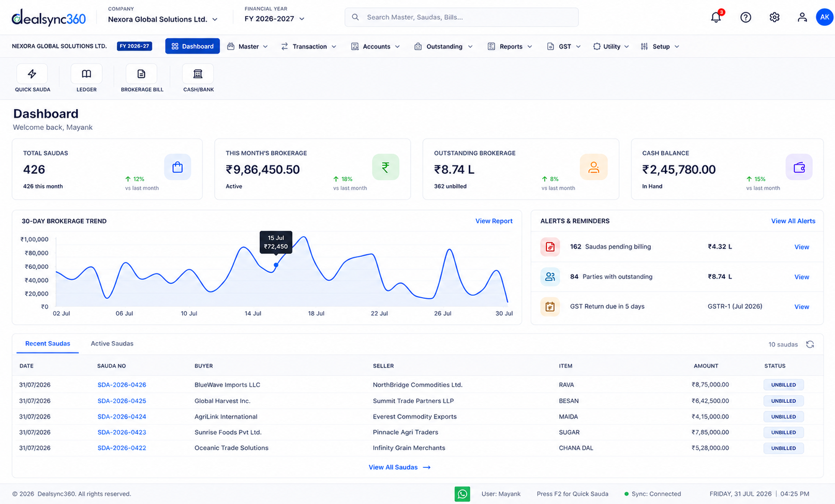Click the search Master, Saudas, Bills field
Viewport: 835px width, 504px height.
coord(461,17)
